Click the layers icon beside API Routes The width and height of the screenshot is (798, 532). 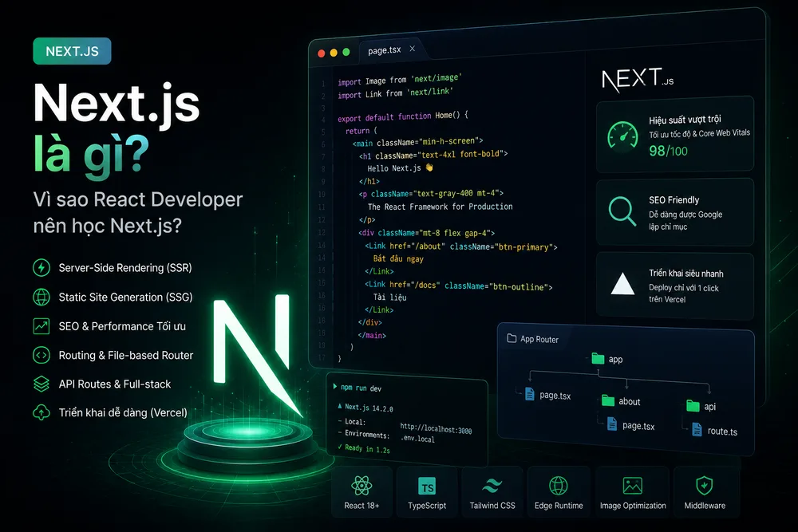(41, 384)
